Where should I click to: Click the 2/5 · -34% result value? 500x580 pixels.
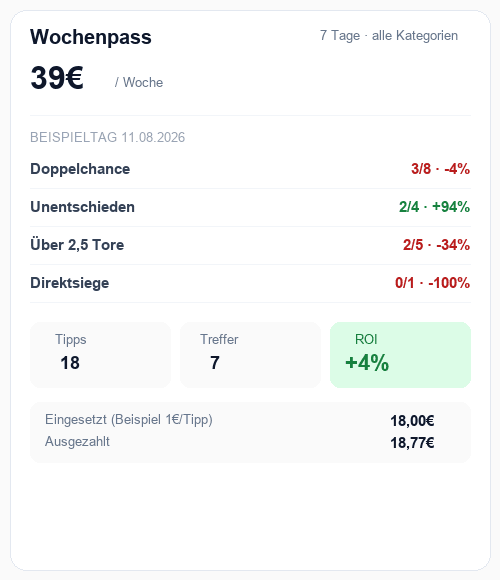436,245
